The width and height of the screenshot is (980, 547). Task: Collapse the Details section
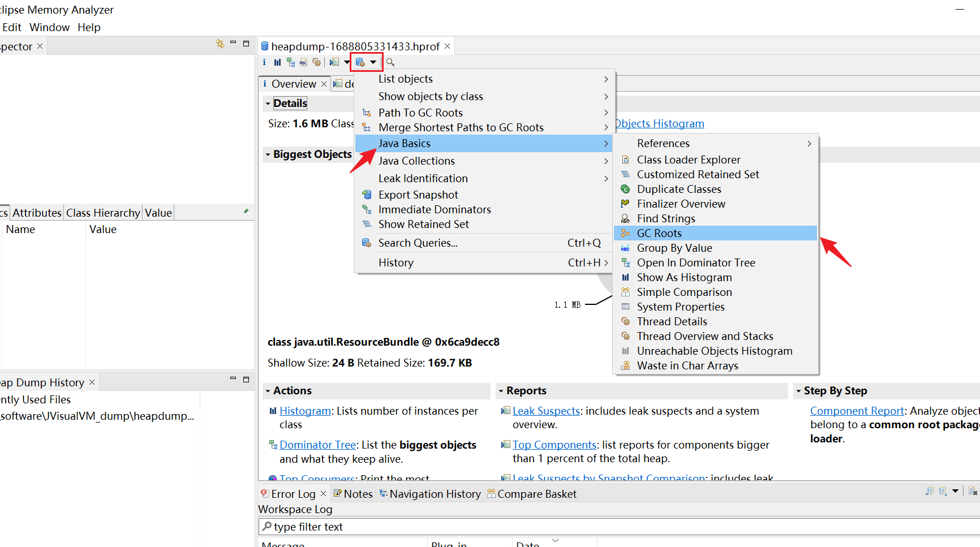pyautogui.click(x=268, y=104)
